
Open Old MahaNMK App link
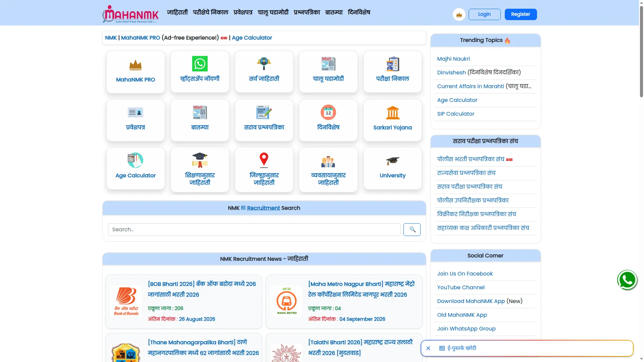(x=462, y=315)
